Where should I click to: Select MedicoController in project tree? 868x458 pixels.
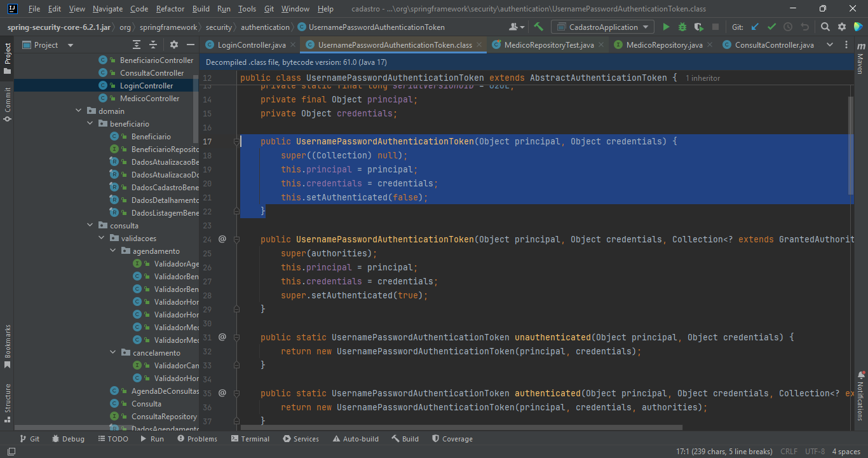(x=149, y=98)
